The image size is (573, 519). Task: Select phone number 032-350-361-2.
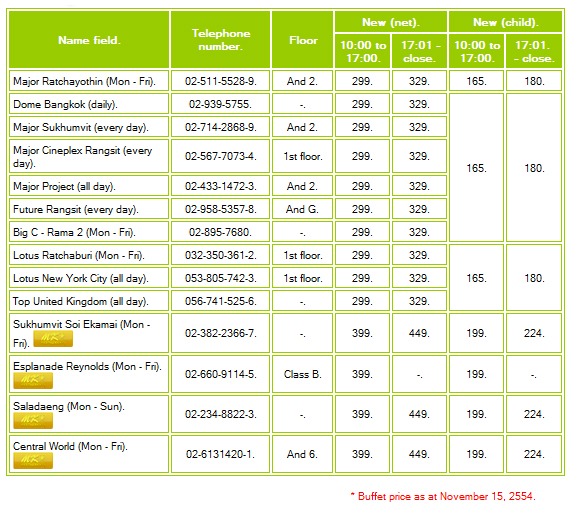click(221, 255)
